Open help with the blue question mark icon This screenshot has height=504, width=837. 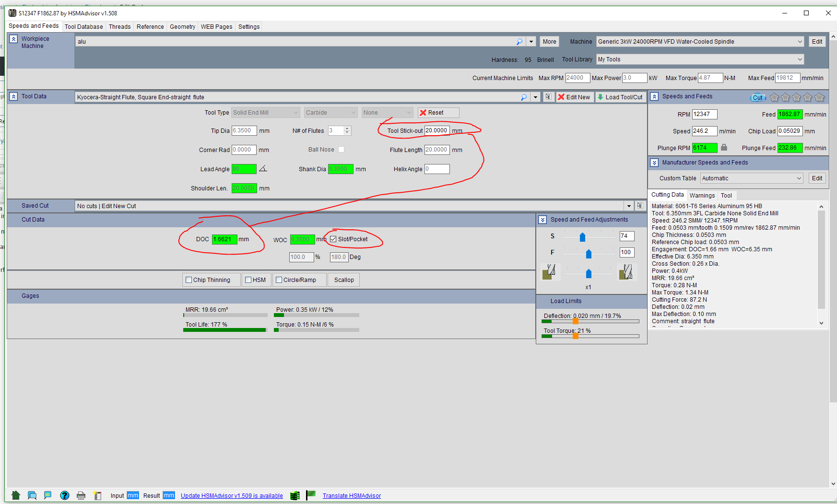pos(65,495)
